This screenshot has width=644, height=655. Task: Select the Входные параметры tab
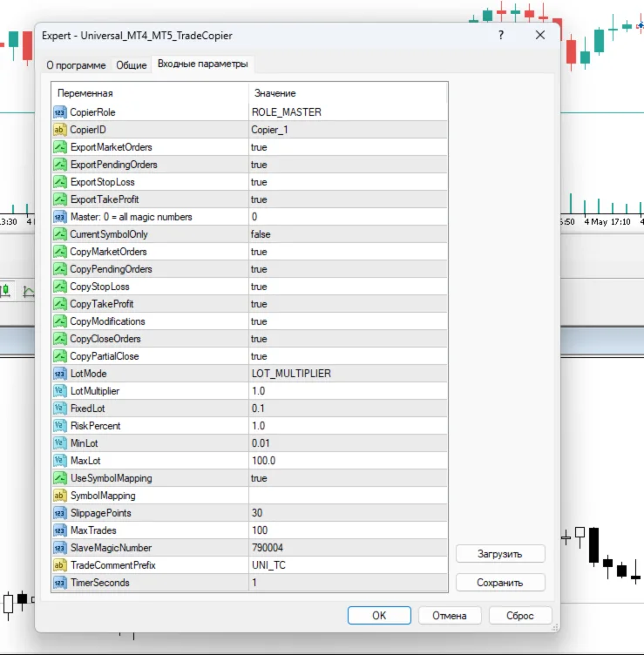click(203, 64)
